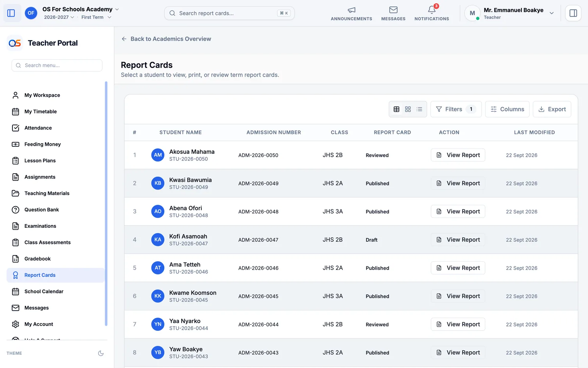
Task: Open the Announcements megaphone icon
Action: click(x=351, y=10)
